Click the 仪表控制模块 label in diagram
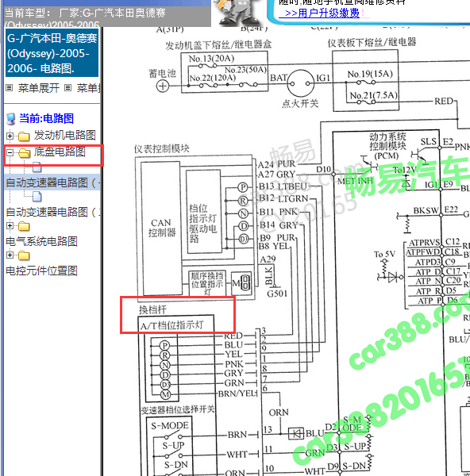 162,148
